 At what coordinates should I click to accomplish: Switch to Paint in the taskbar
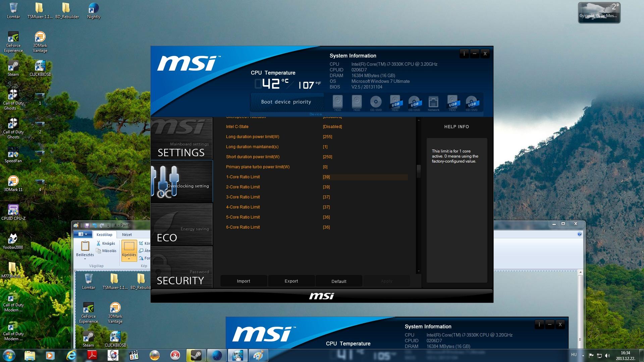click(258, 355)
